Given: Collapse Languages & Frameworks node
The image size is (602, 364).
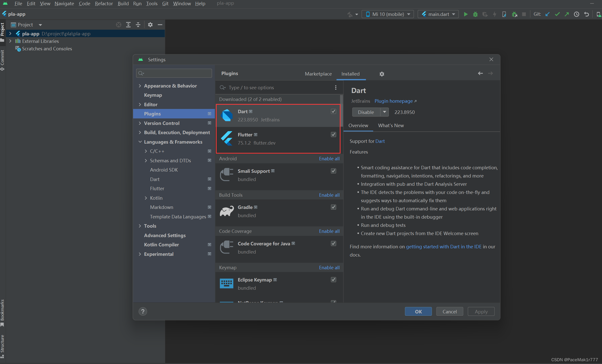Looking at the screenshot, I should tap(140, 142).
